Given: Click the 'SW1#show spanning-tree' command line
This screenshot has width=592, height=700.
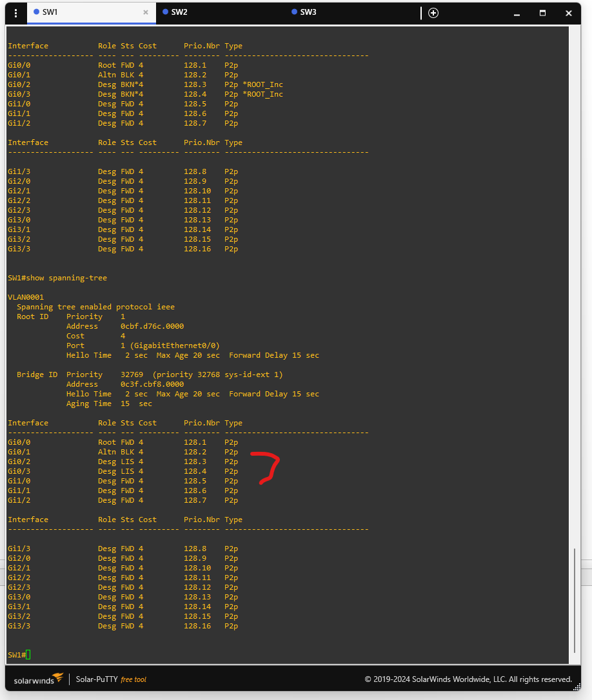Looking at the screenshot, I should [57, 278].
